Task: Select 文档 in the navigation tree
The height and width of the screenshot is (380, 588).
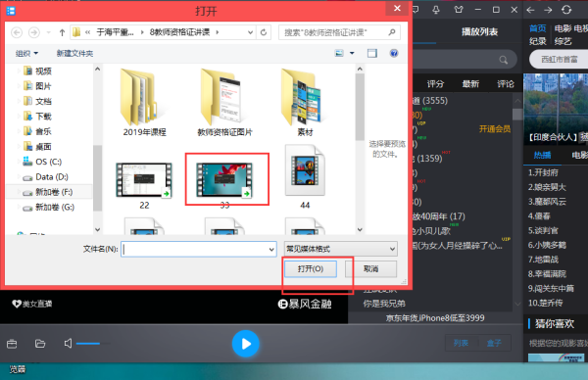Action: pyautogui.click(x=43, y=101)
